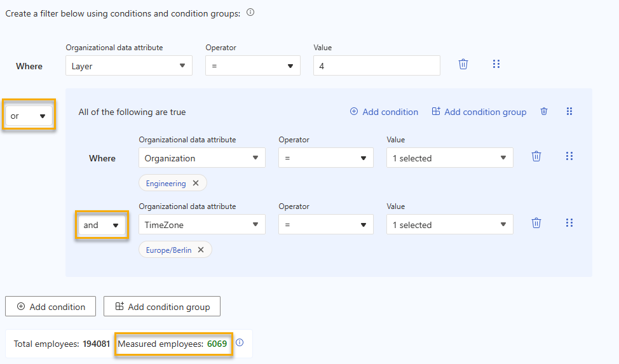Open the TimeZone attribute dropdown
The height and width of the screenshot is (364, 619).
tap(202, 225)
